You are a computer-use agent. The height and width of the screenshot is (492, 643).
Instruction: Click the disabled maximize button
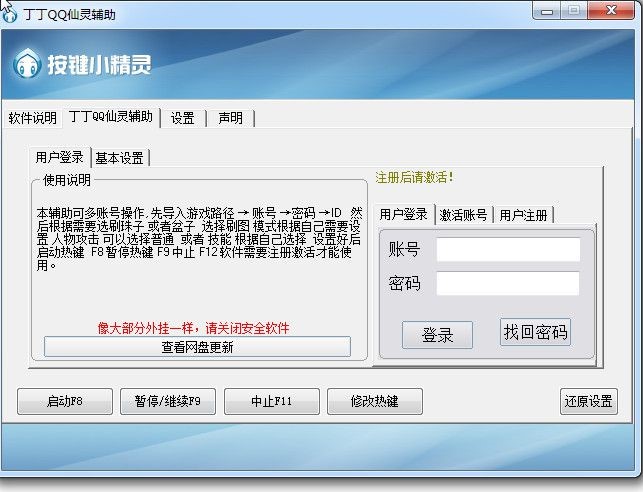click(x=574, y=11)
